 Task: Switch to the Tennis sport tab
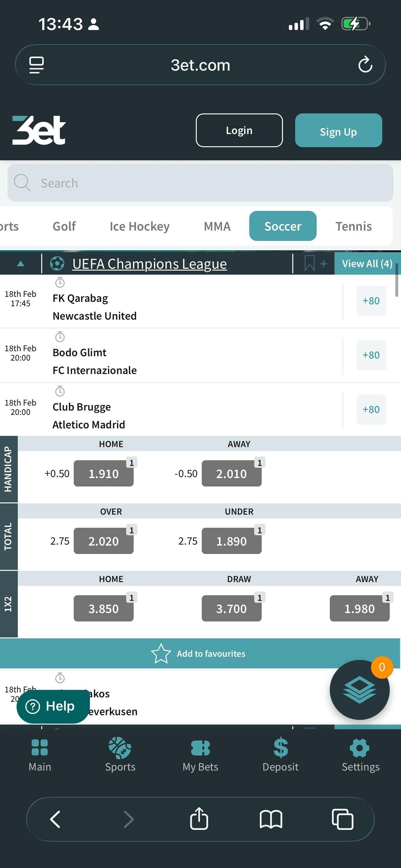[354, 226]
